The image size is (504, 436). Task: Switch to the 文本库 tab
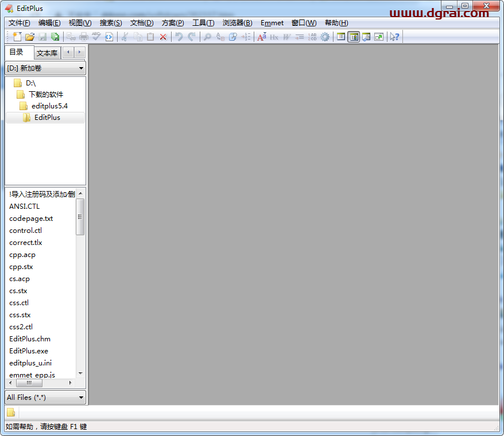(46, 53)
